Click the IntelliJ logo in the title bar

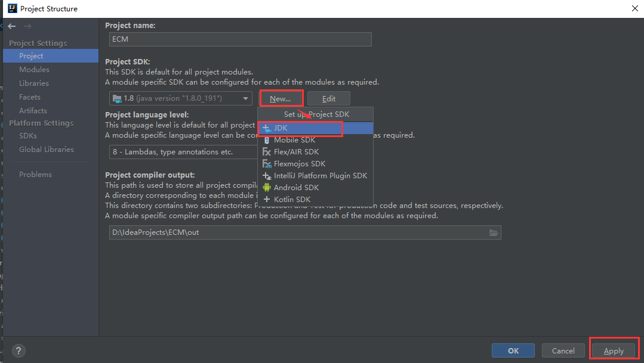[13, 8]
